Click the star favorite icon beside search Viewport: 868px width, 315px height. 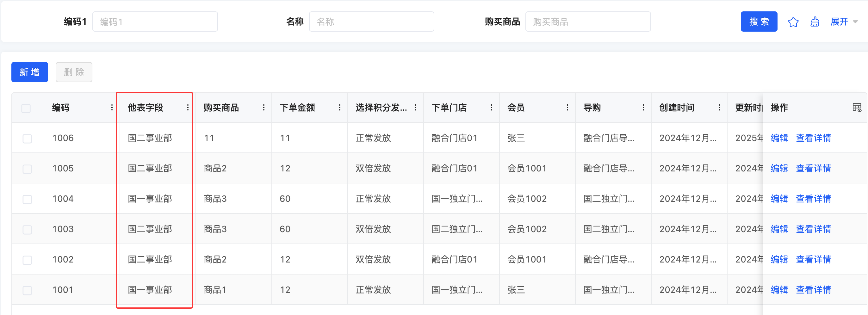click(793, 22)
